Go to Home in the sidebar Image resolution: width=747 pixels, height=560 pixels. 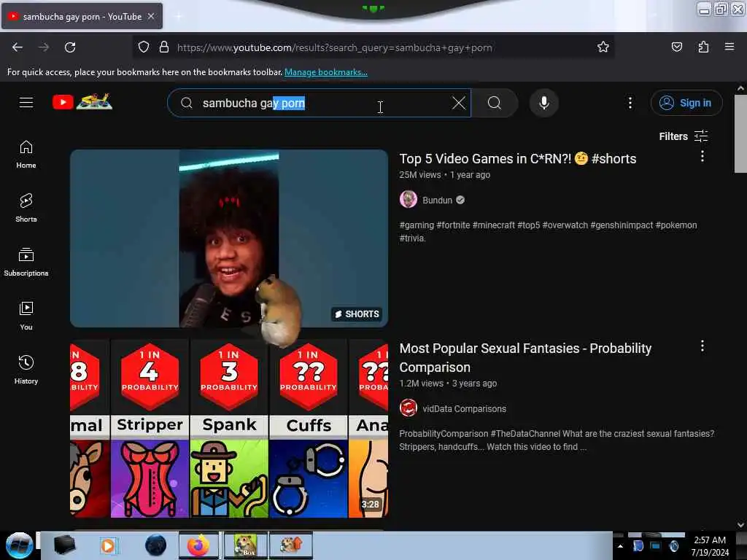click(26, 155)
